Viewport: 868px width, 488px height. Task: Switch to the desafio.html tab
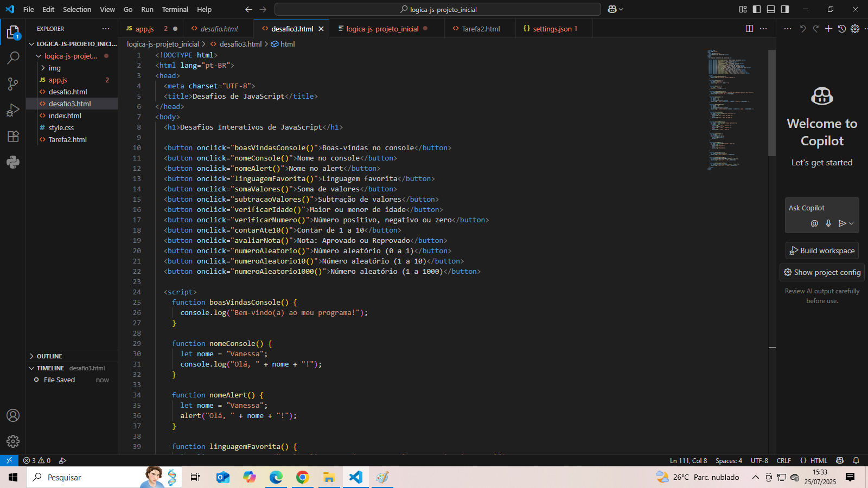tap(219, 29)
